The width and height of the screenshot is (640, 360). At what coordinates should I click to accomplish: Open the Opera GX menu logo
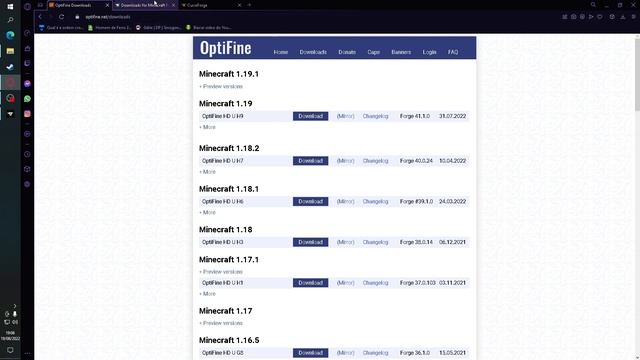click(x=27, y=7)
